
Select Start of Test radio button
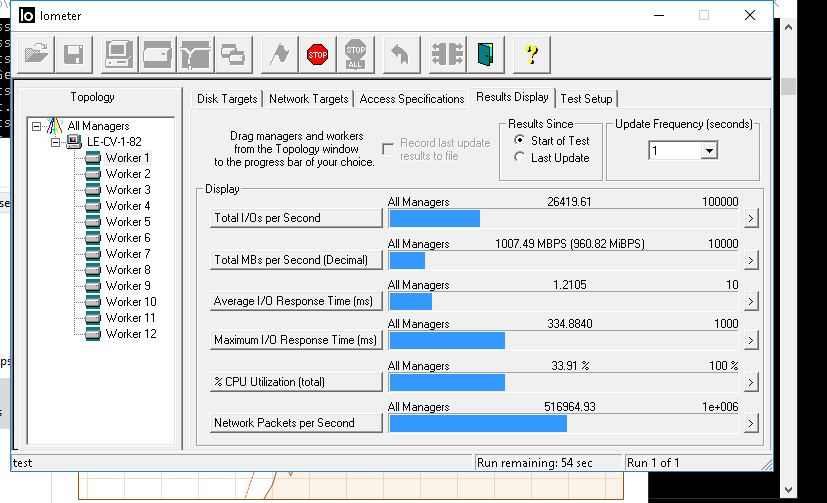[520, 140]
